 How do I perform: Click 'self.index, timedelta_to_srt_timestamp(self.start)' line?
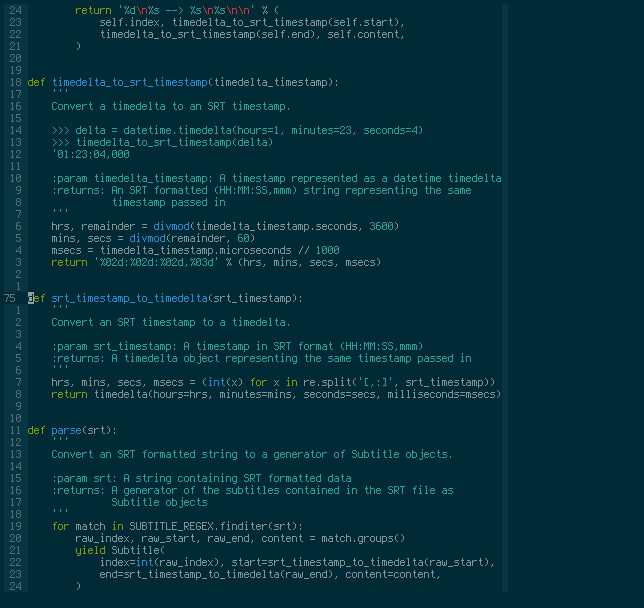(252, 23)
